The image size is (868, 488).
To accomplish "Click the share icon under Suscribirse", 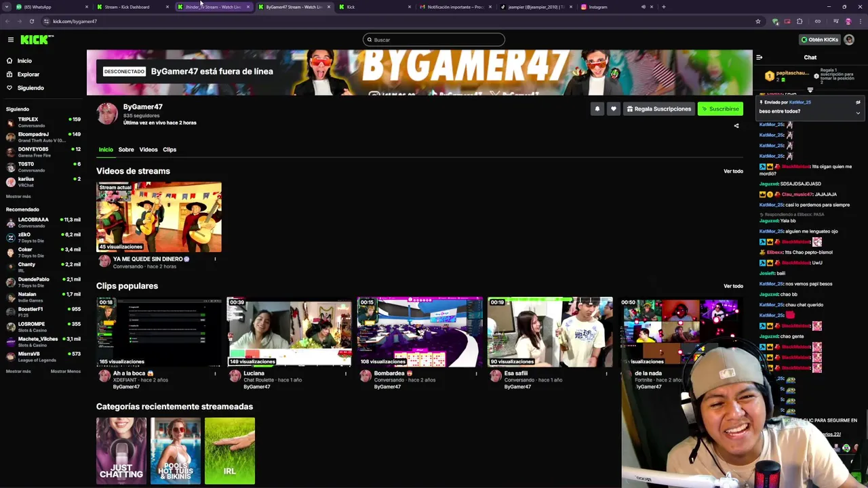I will [x=736, y=125].
